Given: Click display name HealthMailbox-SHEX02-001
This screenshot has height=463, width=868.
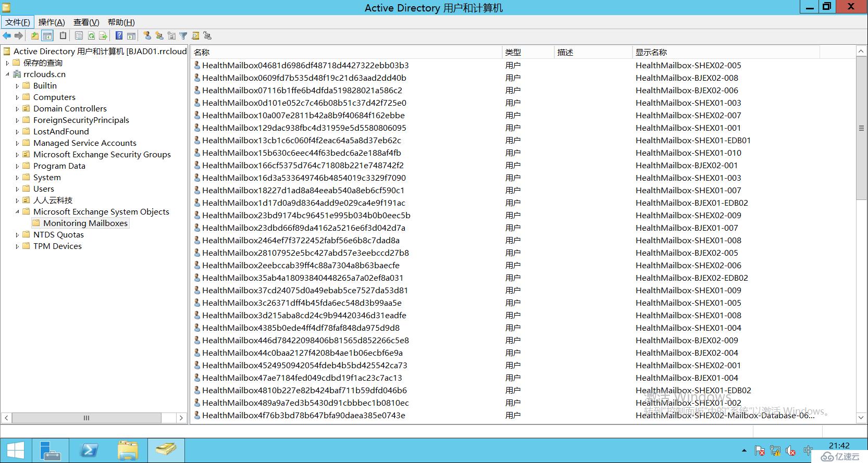Looking at the screenshot, I should click(688, 366).
